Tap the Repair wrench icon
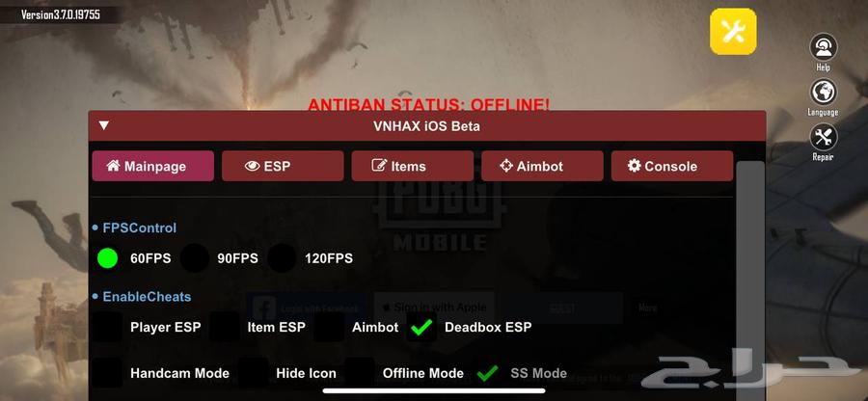The width and height of the screenshot is (868, 401). 824,137
